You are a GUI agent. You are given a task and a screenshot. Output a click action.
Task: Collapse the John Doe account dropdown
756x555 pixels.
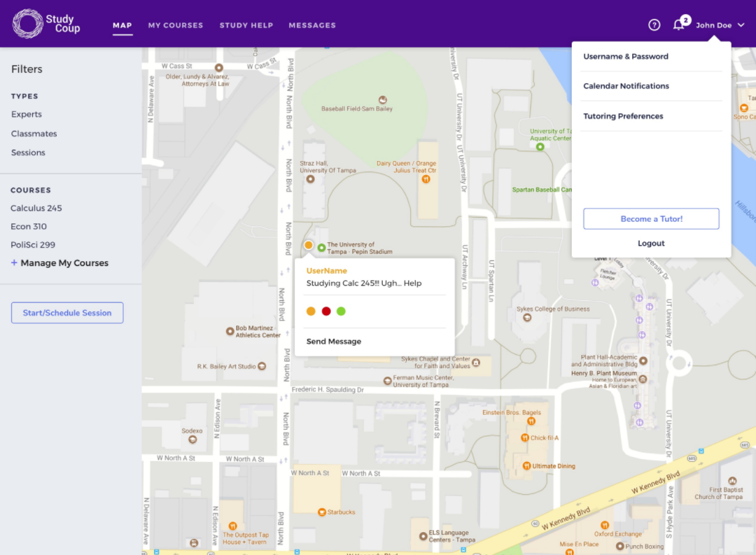[x=741, y=25]
